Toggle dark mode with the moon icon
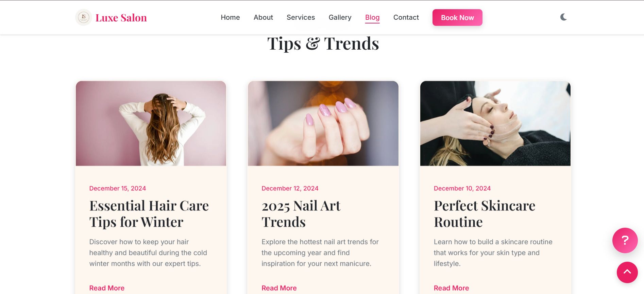Viewport: 644px width, 294px height. coord(563,17)
